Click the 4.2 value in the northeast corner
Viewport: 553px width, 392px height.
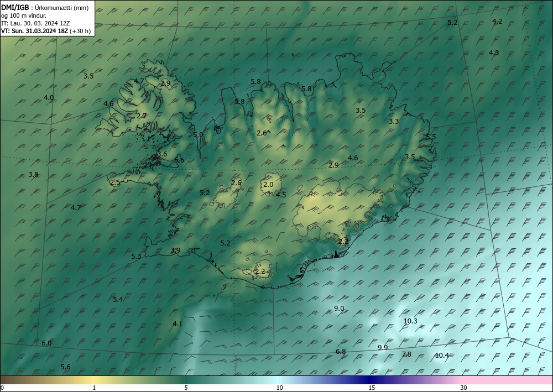[497, 21]
